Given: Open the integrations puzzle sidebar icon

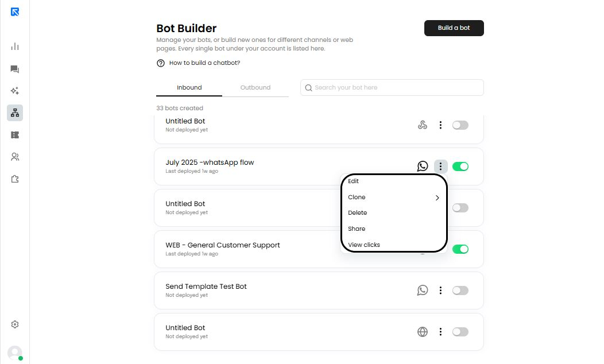Looking at the screenshot, I should (x=15, y=179).
